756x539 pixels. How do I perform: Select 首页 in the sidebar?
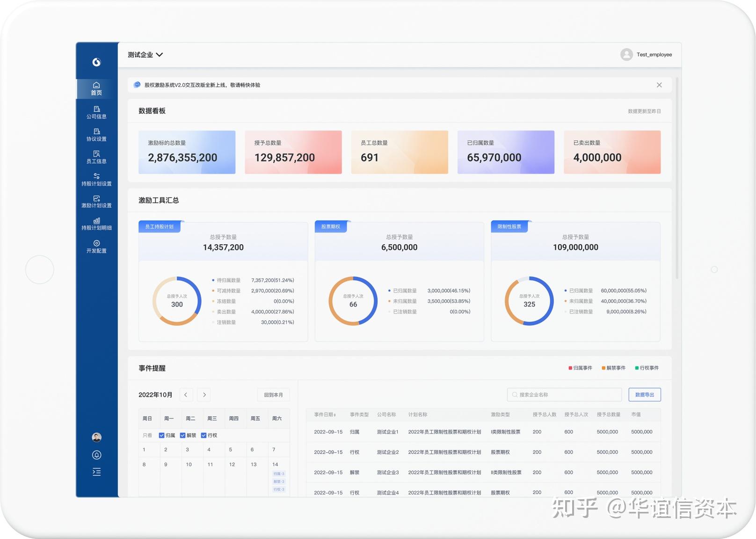coord(96,89)
